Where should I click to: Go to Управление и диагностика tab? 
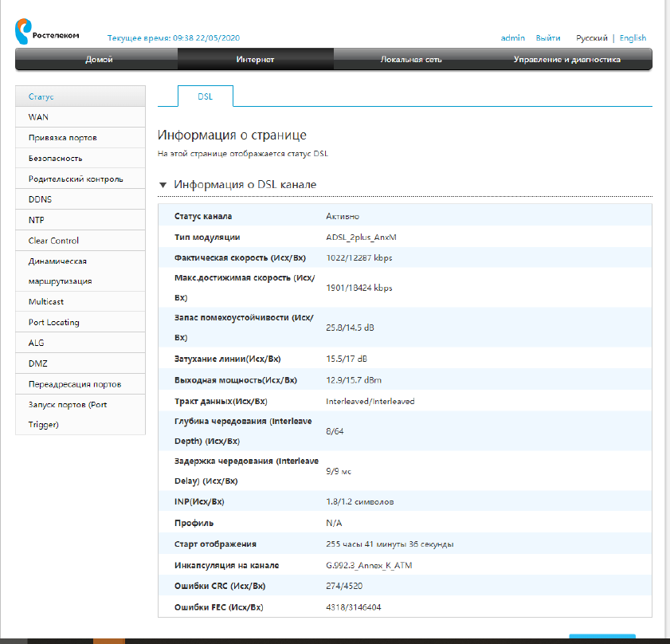(x=566, y=60)
